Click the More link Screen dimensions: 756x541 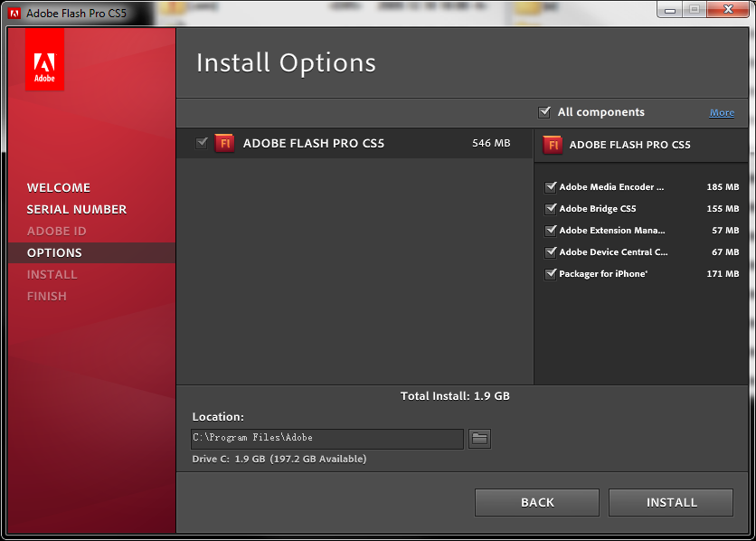pos(722,113)
